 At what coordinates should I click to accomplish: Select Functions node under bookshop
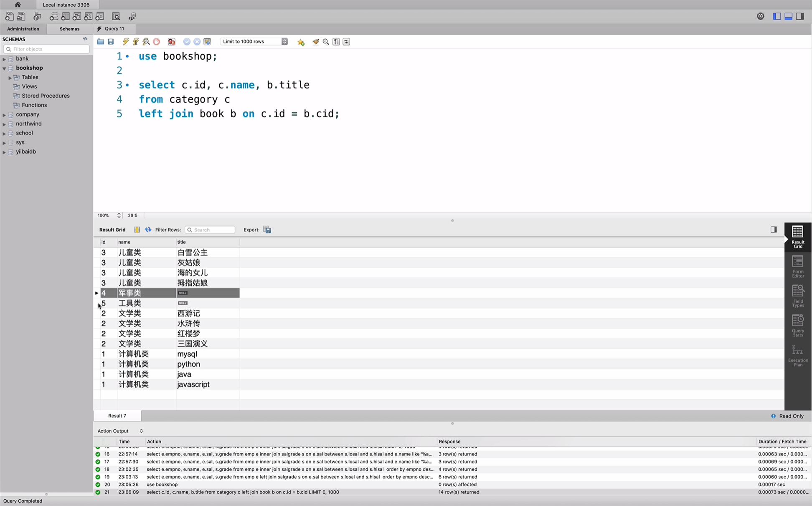34,105
